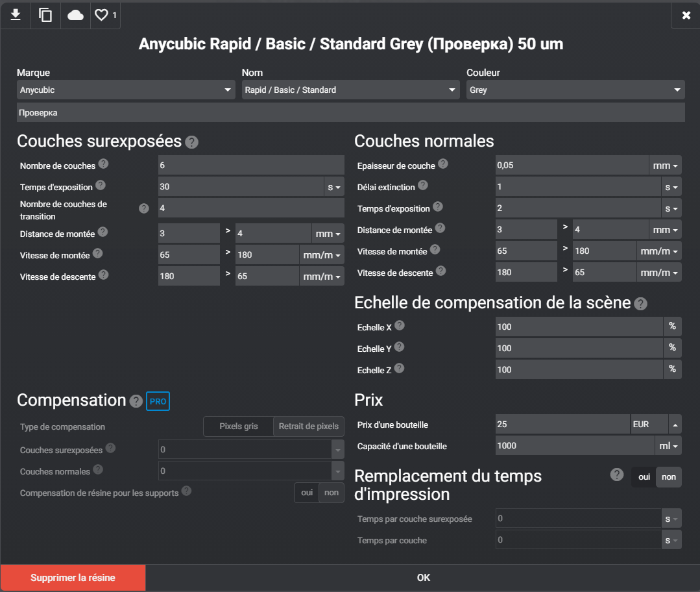700x592 pixels.
Task: Disable print time replacement with non
Action: pyautogui.click(x=669, y=476)
